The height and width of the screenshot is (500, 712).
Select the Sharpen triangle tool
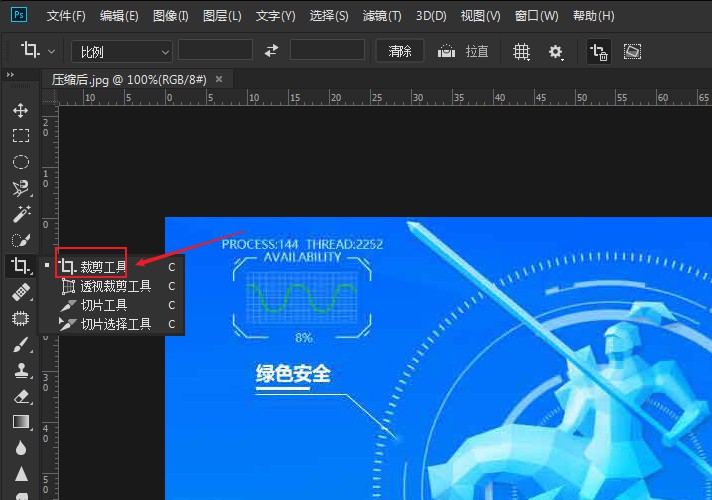point(20,475)
